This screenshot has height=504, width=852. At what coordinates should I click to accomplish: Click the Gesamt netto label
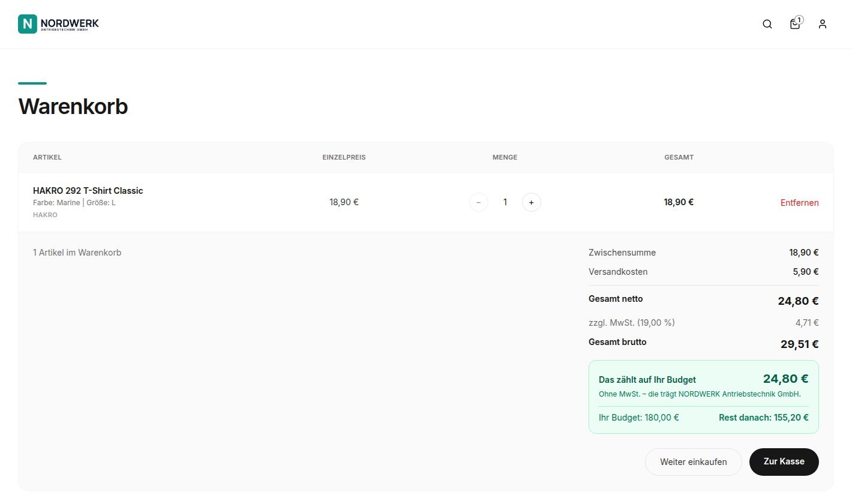click(616, 299)
